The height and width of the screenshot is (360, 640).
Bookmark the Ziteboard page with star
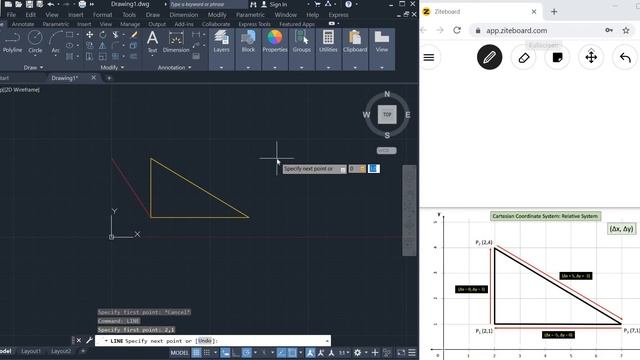tap(625, 30)
